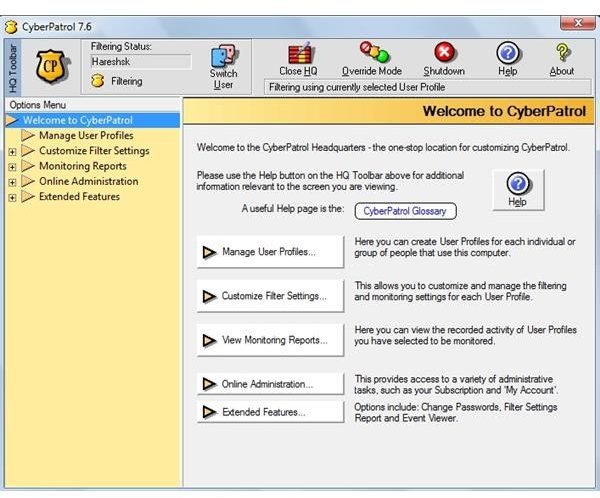The width and height of the screenshot is (600, 498).
Task: Click the 'Options Menu' header text
Action: pos(38,105)
